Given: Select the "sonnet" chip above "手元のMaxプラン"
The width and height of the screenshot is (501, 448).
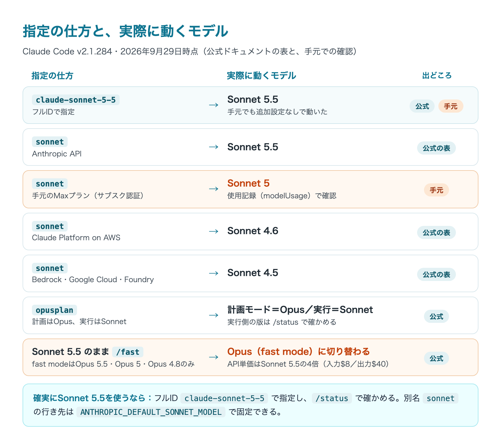Looking at the screenshot, I should 50,184.
